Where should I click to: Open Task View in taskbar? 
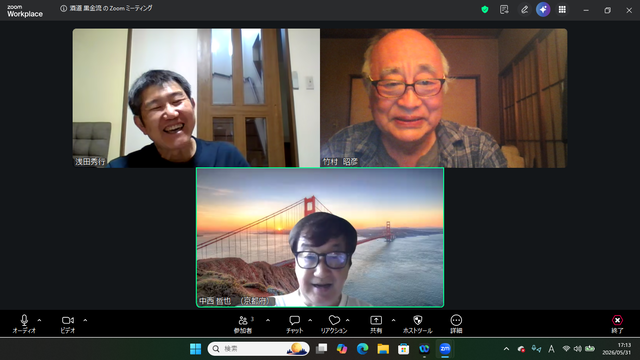(322, 349)
